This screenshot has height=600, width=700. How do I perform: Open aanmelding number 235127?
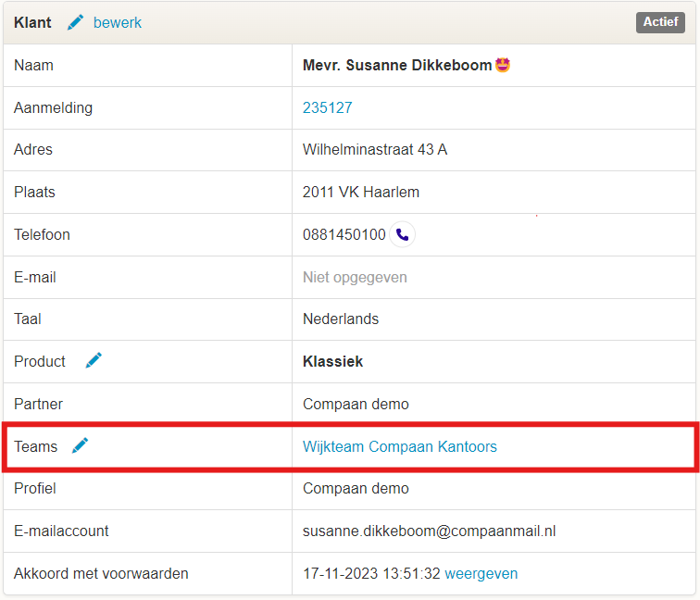(x=327, y=107)
